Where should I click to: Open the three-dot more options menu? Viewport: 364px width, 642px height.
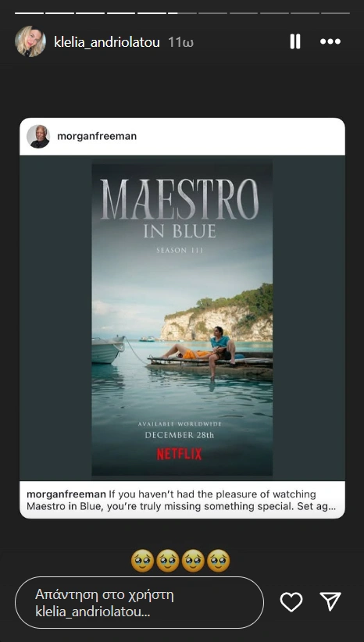pyautogui.click(x=330, y=41)
